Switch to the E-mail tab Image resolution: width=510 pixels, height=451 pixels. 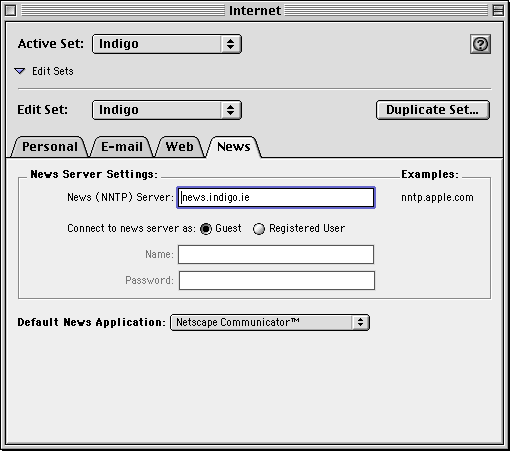point(122,147)
